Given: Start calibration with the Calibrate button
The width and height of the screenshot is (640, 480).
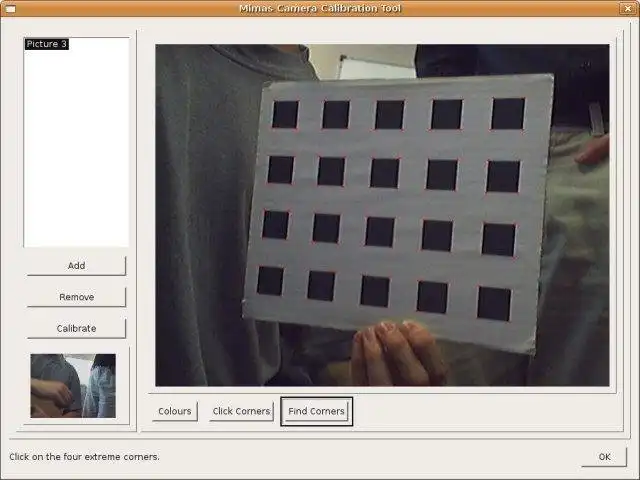Looking at the screenshot, I should (76, 329).
